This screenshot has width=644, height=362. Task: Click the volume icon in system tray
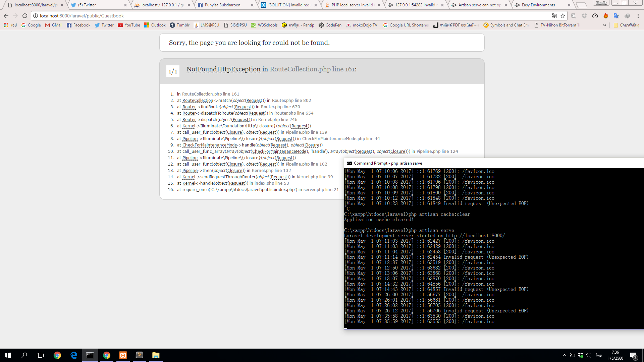588,355
